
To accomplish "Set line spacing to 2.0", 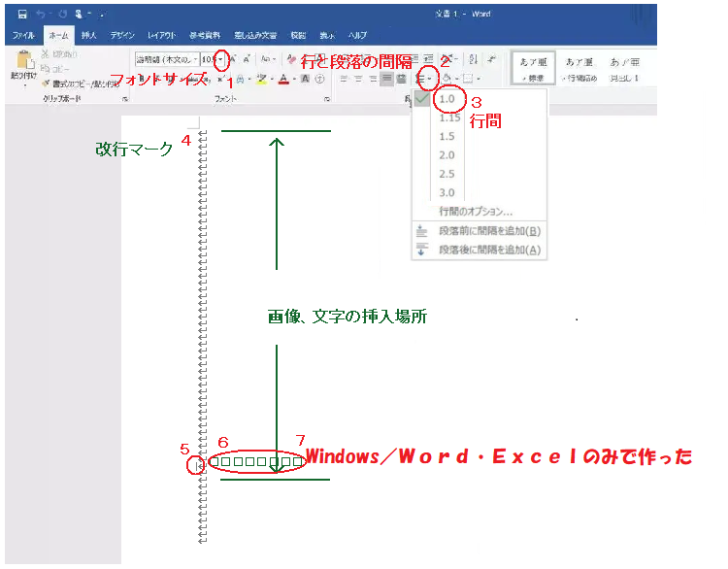I will pyautogui.click(x=447, y=155).
